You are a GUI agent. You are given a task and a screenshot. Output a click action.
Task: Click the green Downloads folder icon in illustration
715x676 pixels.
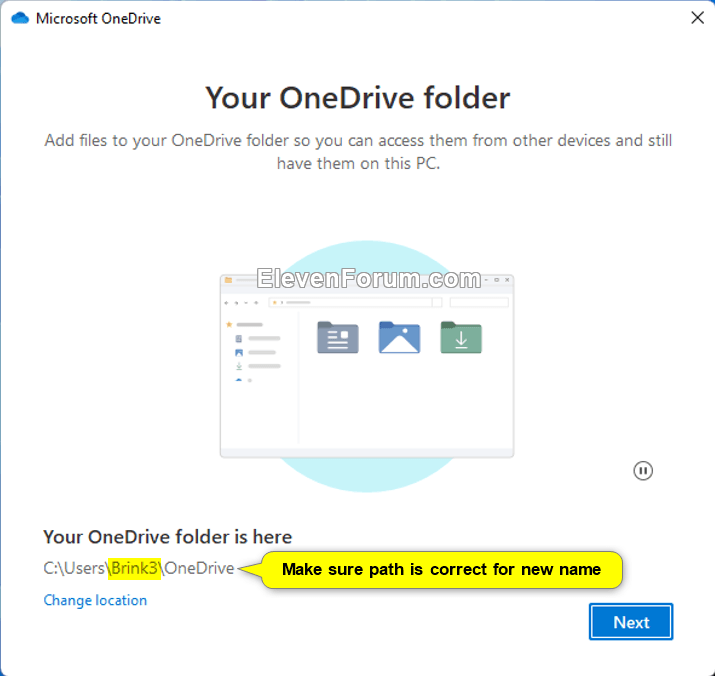coord(461,337)
